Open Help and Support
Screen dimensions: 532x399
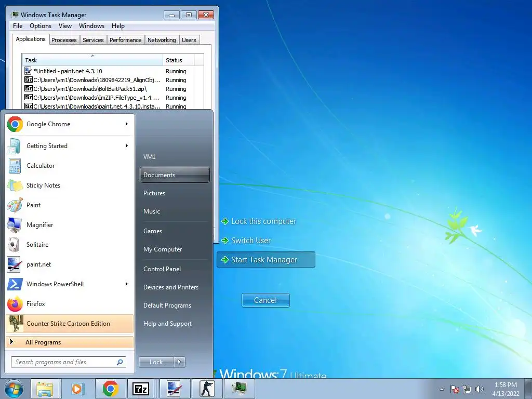175,324
